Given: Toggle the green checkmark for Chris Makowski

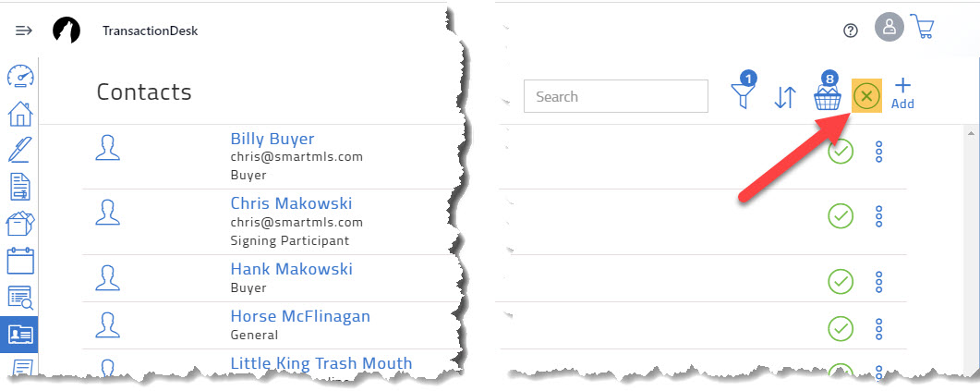Looking at the screenshot, I should tap(841, 215).
